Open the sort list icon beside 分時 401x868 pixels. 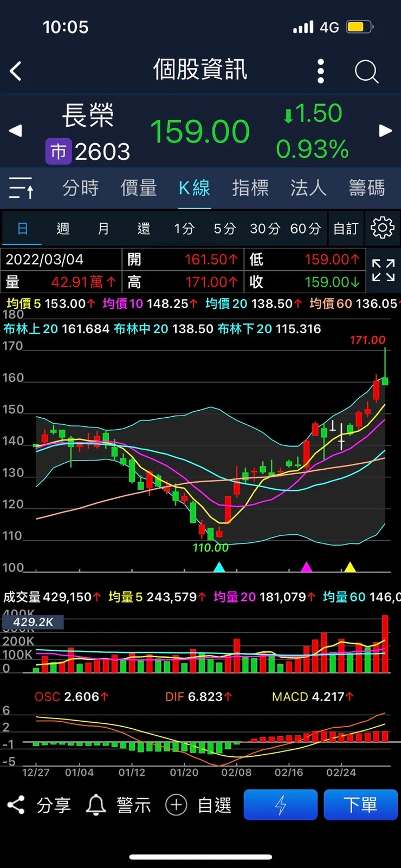(x=22, y=187)
